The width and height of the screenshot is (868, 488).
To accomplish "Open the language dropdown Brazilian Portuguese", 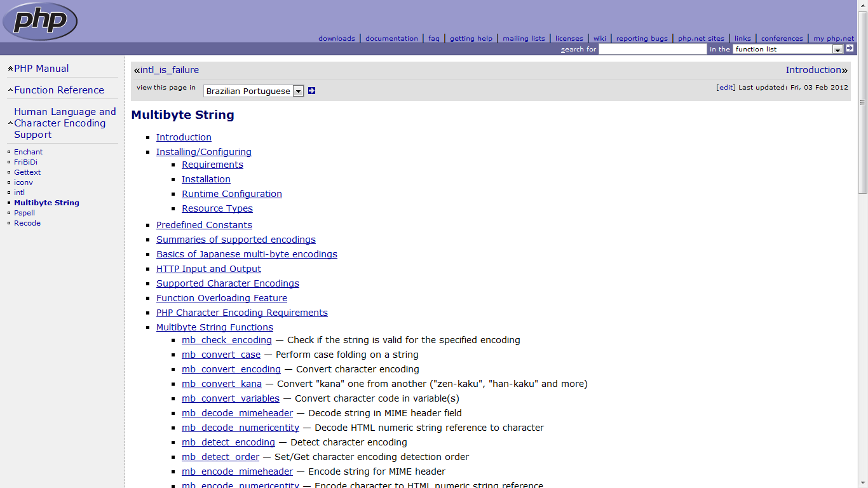I will (x=254, y=91).
